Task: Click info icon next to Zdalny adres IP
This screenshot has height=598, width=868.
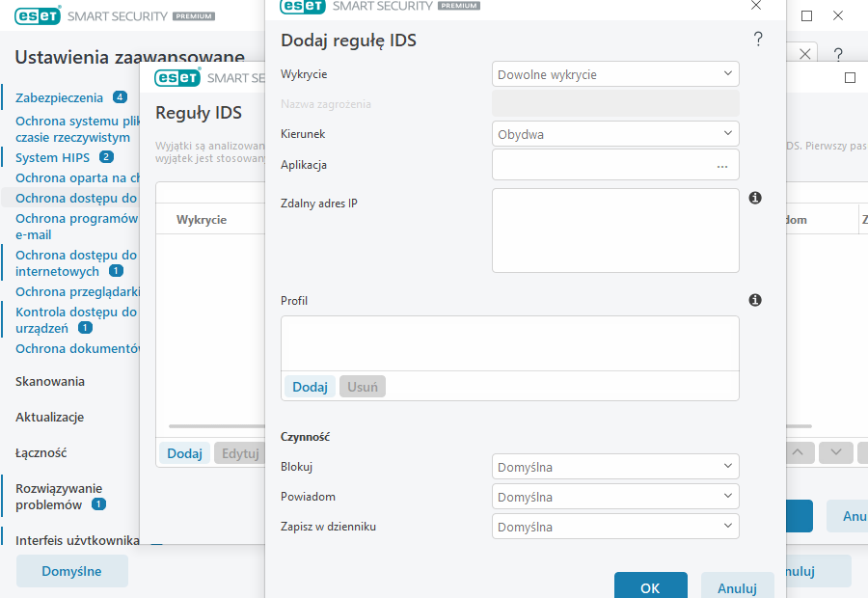Action: coord(755,198)
